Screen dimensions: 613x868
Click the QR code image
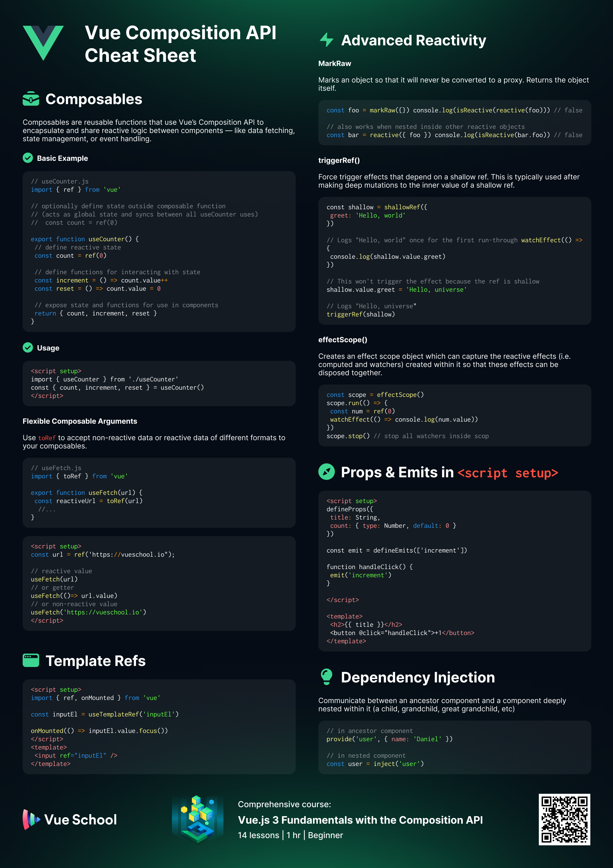pos(564,820)
